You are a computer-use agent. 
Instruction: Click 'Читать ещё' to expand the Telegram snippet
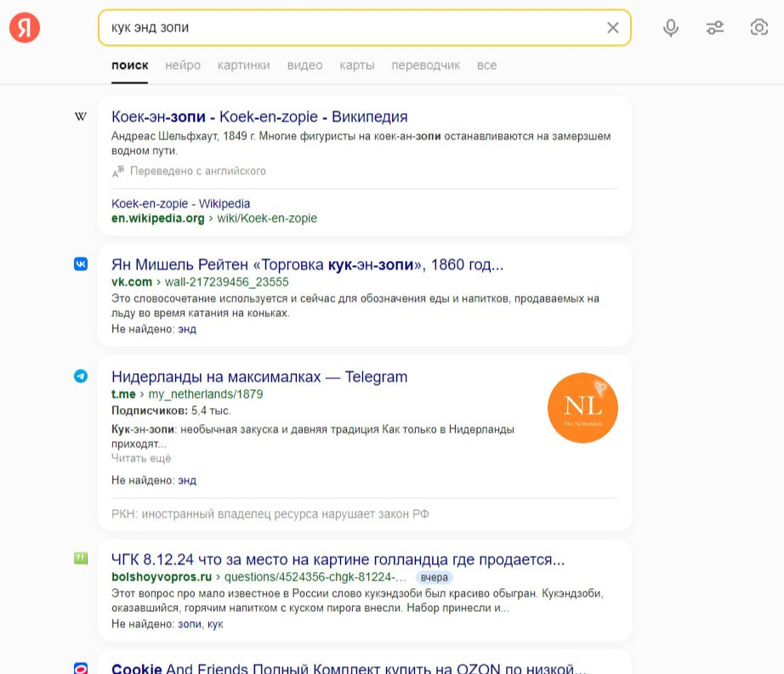tap(141, 458)
